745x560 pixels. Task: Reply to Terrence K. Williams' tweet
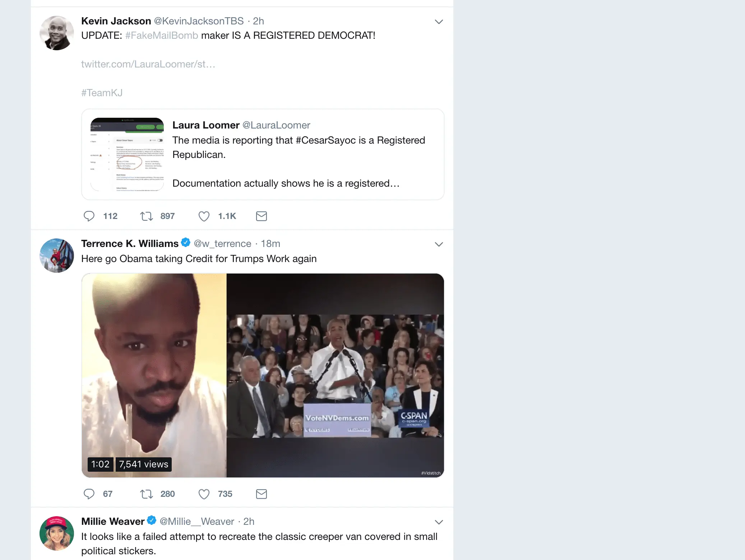(x=89, y=494)
